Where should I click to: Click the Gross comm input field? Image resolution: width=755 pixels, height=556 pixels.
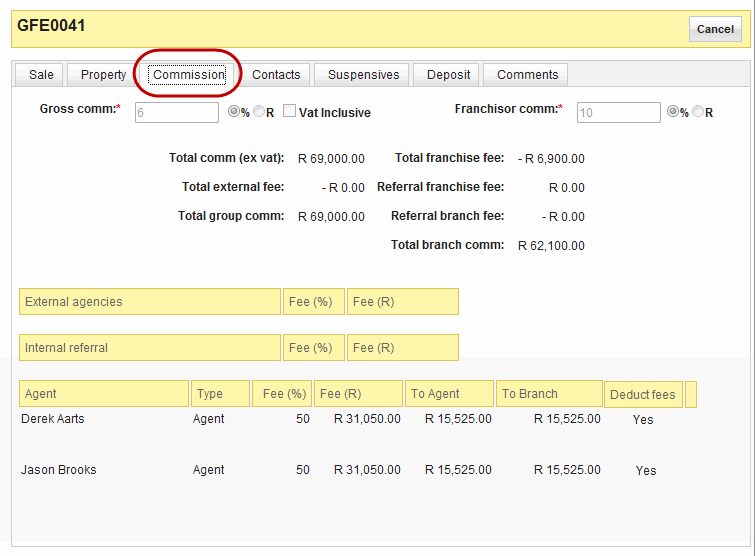176,112
